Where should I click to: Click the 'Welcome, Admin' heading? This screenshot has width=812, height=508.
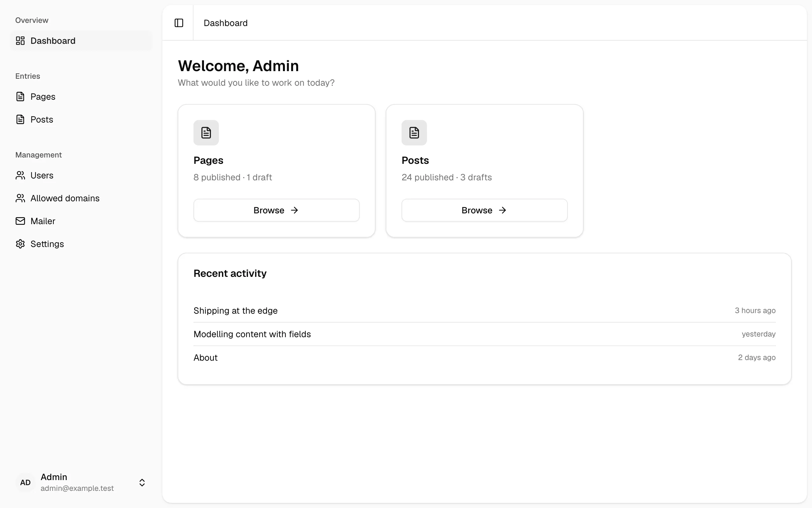(x=238, y=66)
